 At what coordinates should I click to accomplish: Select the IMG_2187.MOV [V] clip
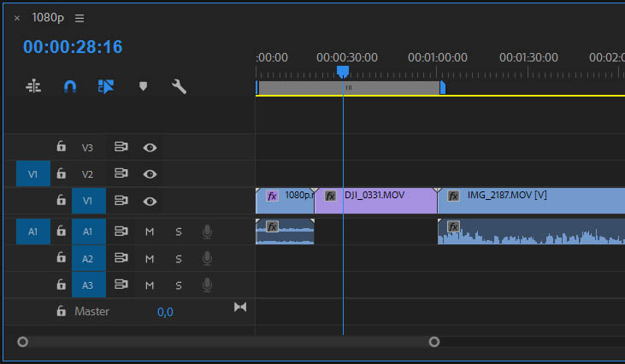[x=531, y=201]
